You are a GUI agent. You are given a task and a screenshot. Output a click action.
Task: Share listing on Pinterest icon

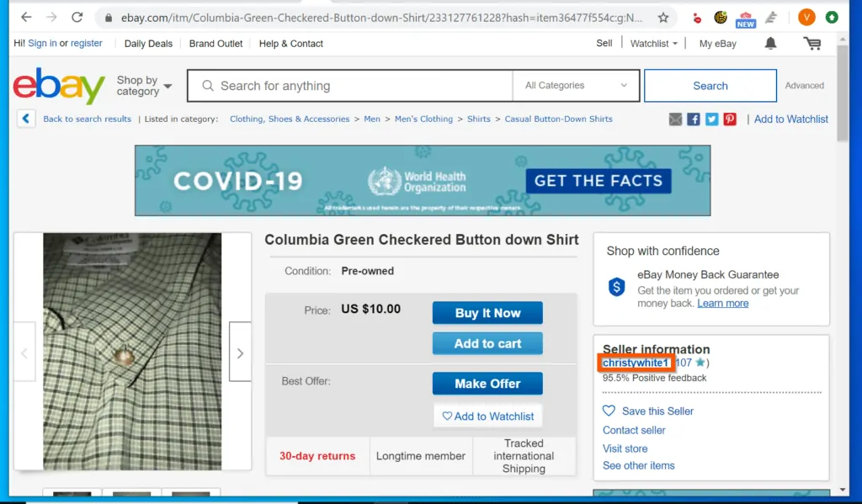pyautogui.click(x=730, y=119)
